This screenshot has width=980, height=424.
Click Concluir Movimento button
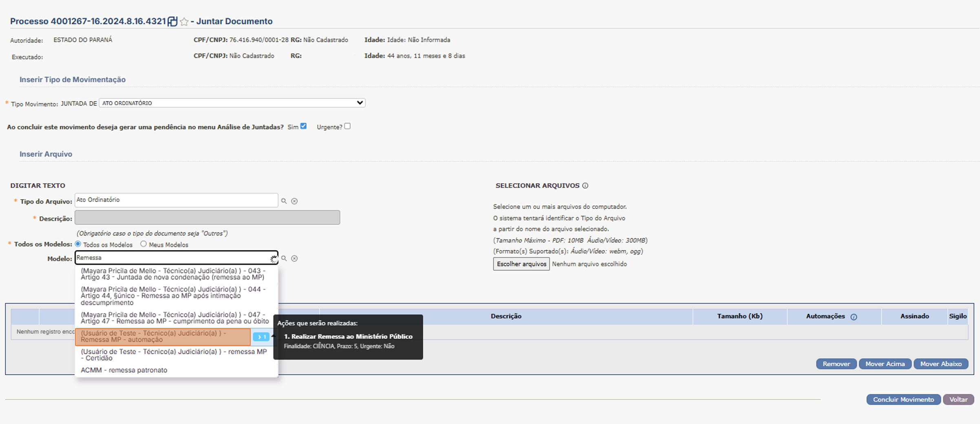coord(903,400)
